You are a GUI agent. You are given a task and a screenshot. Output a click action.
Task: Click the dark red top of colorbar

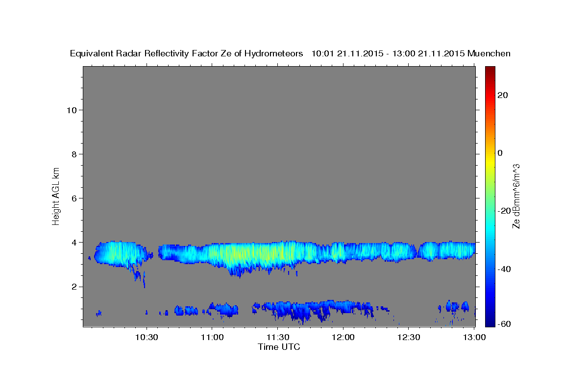coord(490,70)
